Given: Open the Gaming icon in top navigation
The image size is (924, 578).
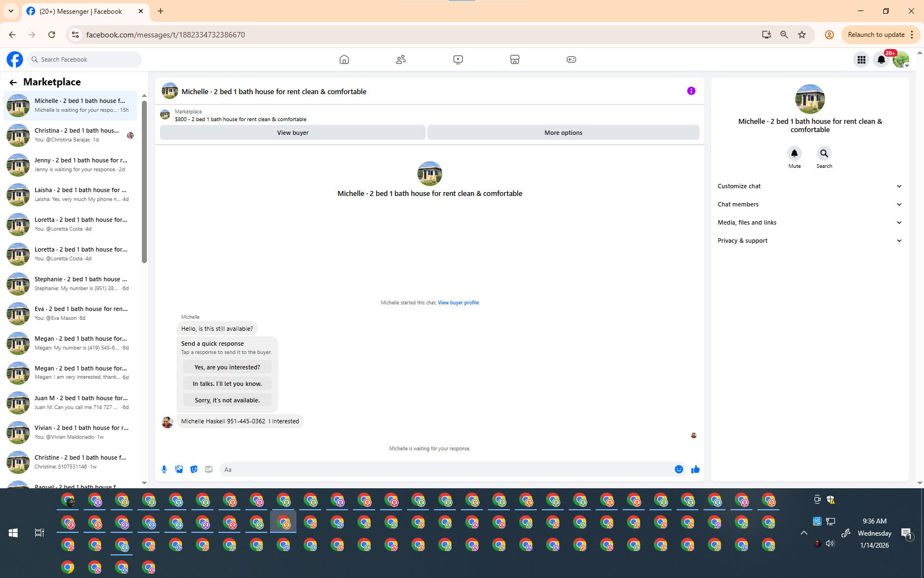Looking at the screenshot, I should tap(571, 59).
